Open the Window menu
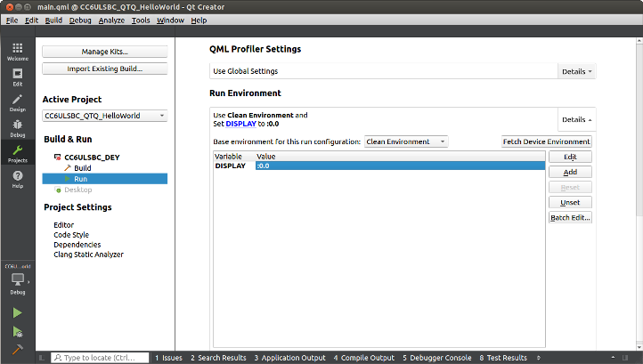Image resolution: width=643 pixels, height=364 pixels. [170, 20]
